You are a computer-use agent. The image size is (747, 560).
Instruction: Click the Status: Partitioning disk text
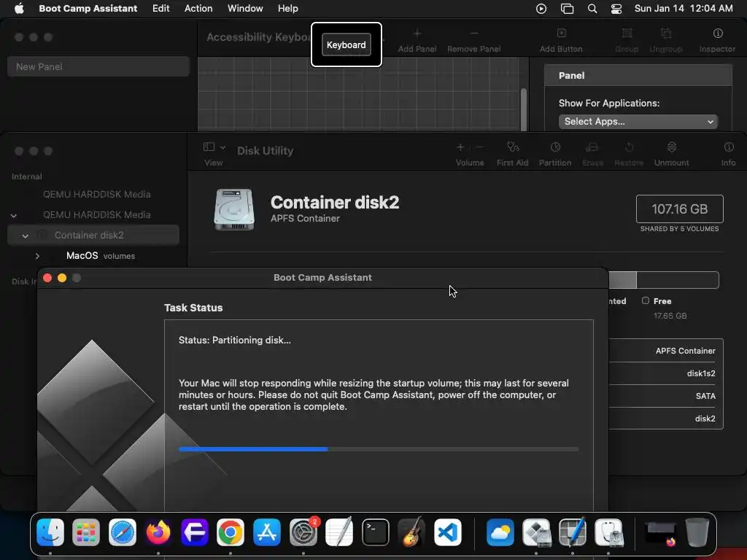234,340
